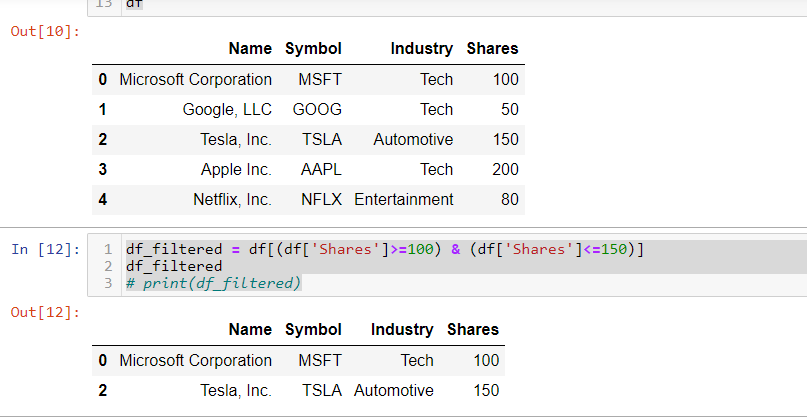Select the NFLX symbol cell
The height and width of the screenshot is (417, 807).
321,199
